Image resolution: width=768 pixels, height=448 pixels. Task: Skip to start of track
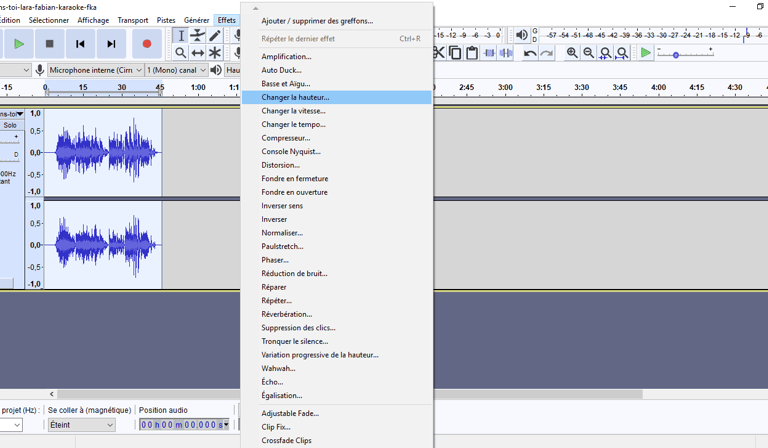[x=80, y=44]
